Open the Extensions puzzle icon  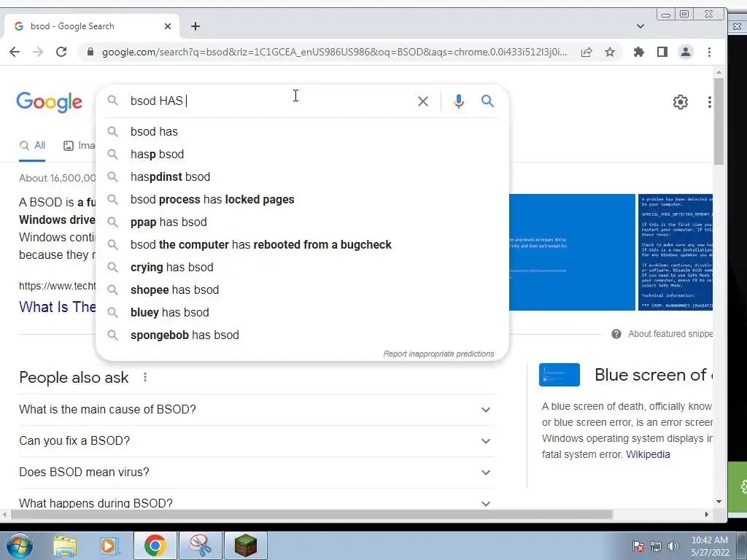point(639,52)
